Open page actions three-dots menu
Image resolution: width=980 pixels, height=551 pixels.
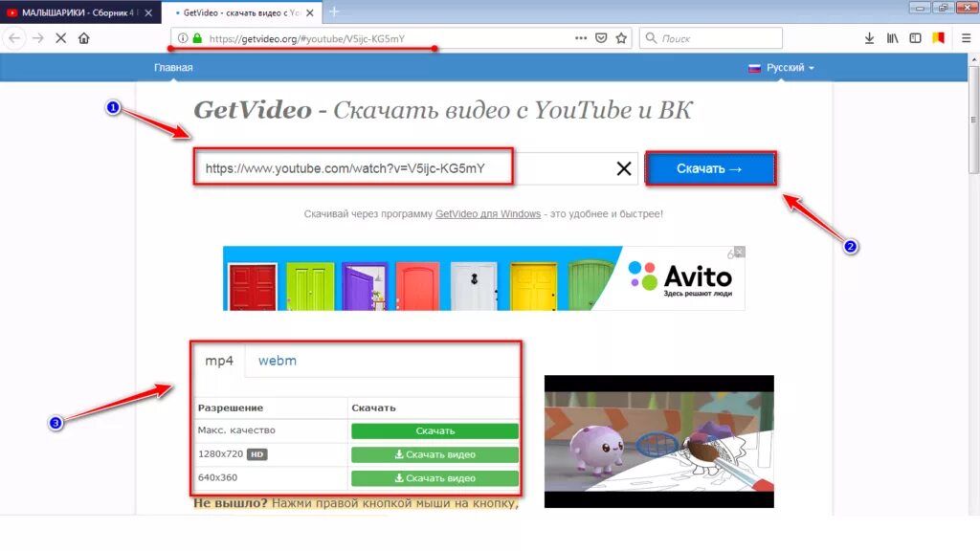[581, 38]
